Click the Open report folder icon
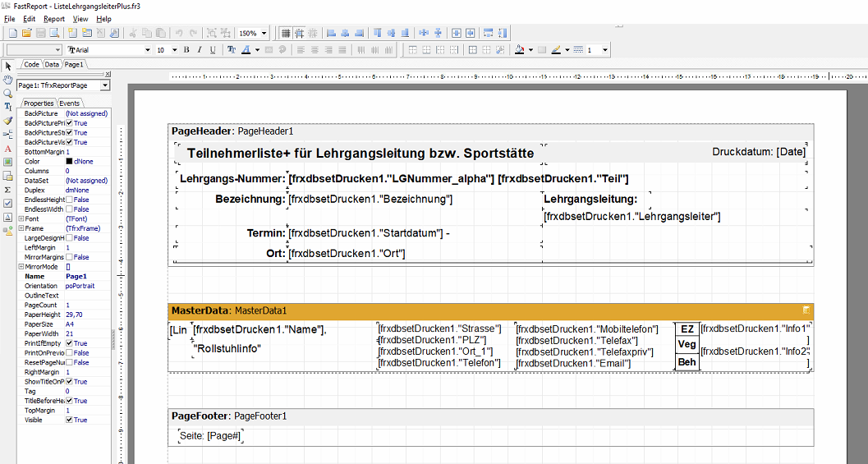This screenshot has height=464, width=868. pyautogui.click(x=26, y=33)
